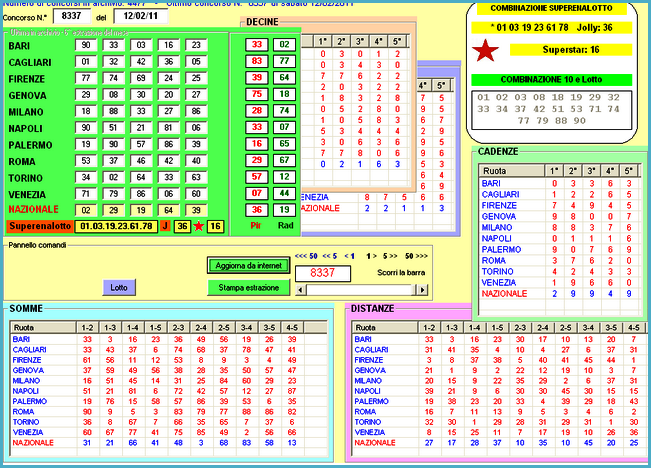
Task: Click GENOVA second number 08
Action: click(x=113, y=95)
